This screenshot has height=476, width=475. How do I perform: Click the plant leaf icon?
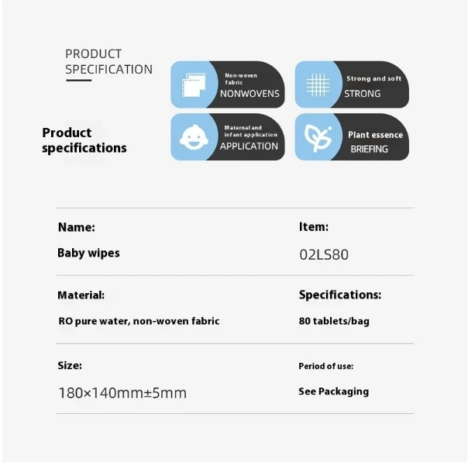(x=318, y=138)
